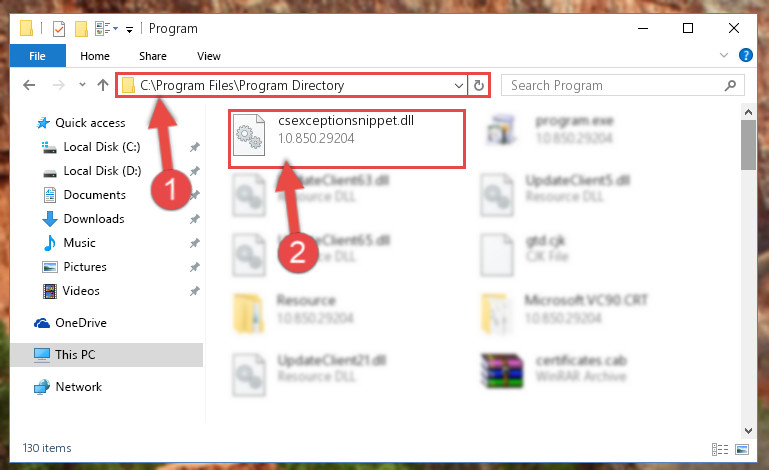This screenshot has height=470, width=769.
Task: Open the Help question mark icon
Action: [x=745, y=55]
